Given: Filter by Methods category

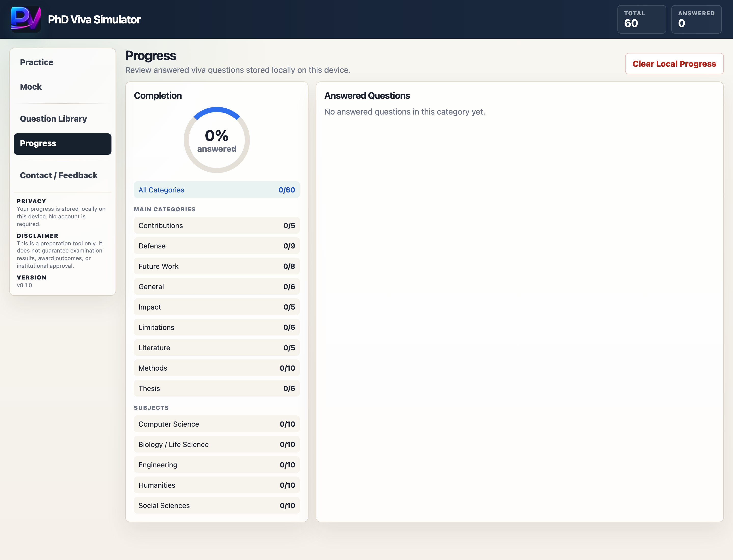Looking at the screenshot, I should pyautogui.click(x=217, y=368).
